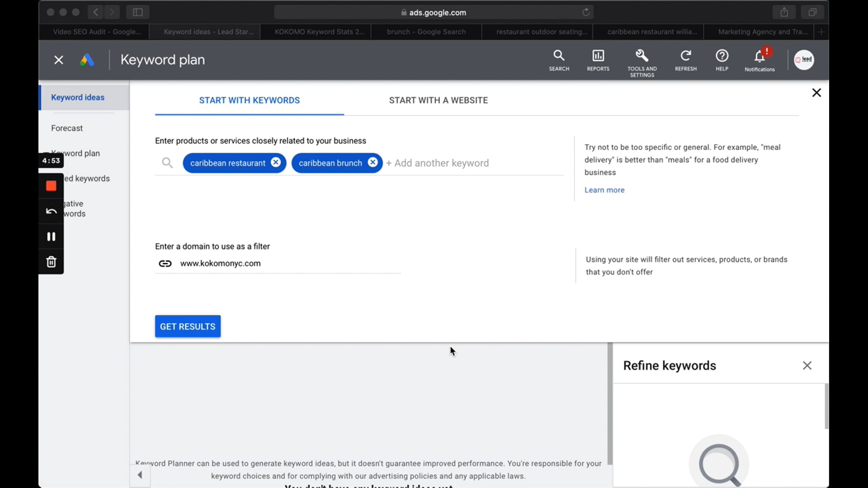Delete recording with trash icon

pos(51,262)
